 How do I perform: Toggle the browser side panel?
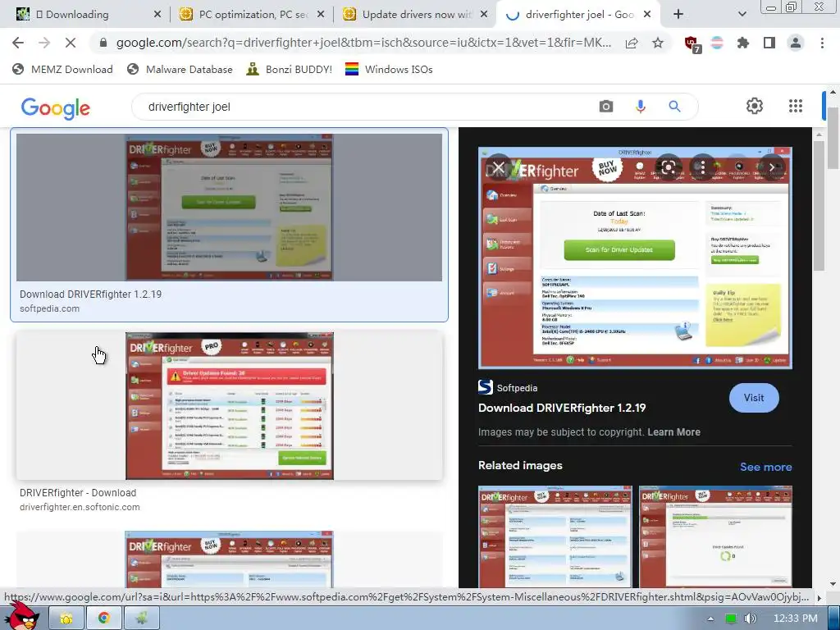pos(769,43)
